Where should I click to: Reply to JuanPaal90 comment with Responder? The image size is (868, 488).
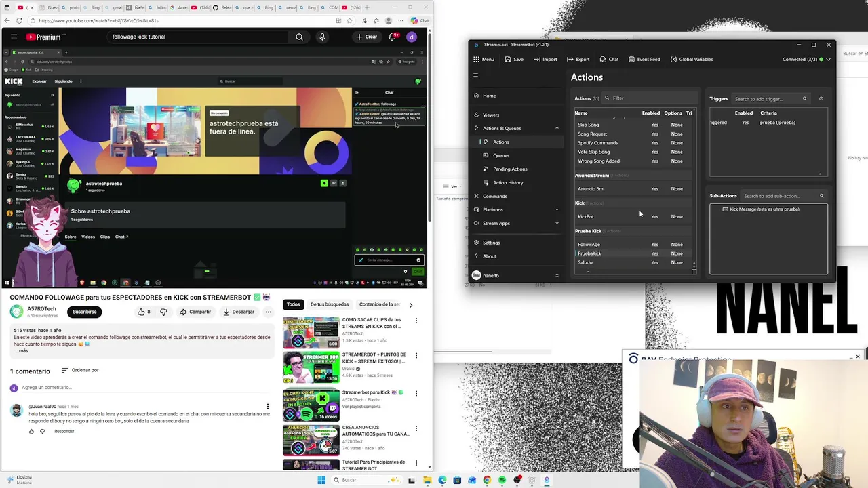click(x=64, y=431)
